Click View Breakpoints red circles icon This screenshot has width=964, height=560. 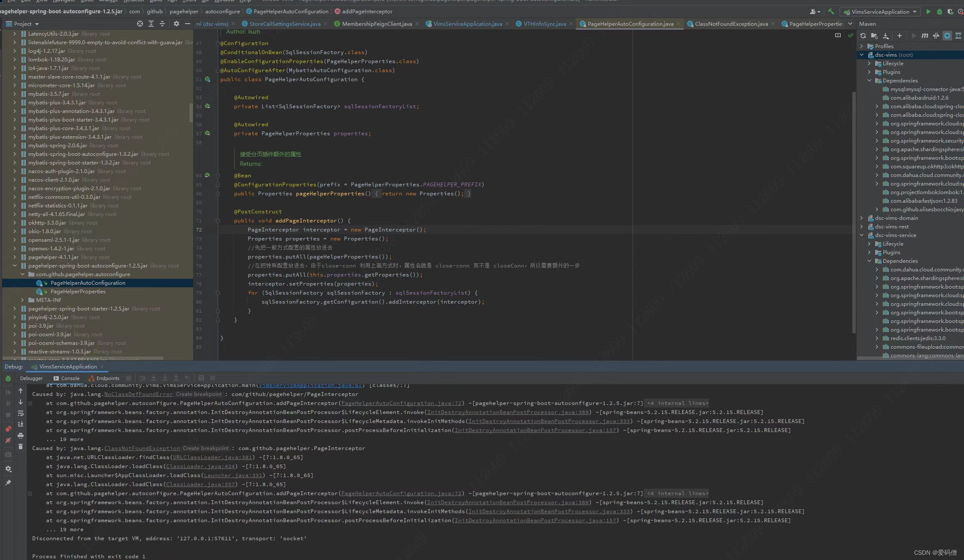(8, 429)
